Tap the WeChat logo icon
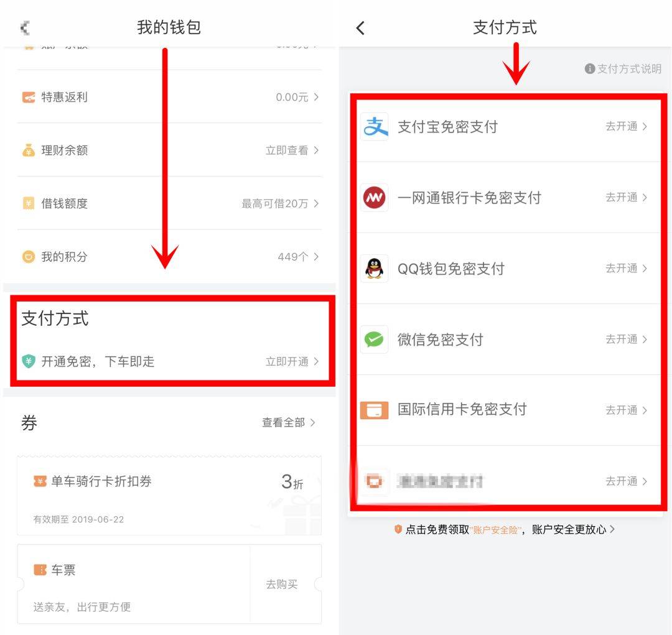672x635 pixels. [x=374, y=340]
